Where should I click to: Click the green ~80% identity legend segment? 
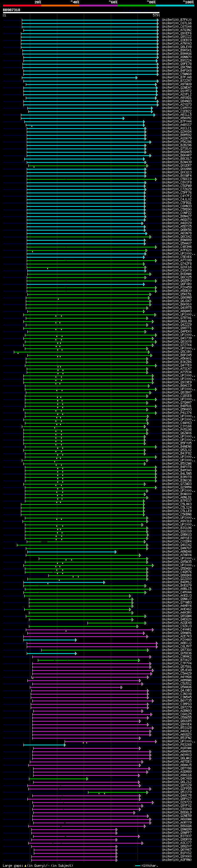point(137,6)
